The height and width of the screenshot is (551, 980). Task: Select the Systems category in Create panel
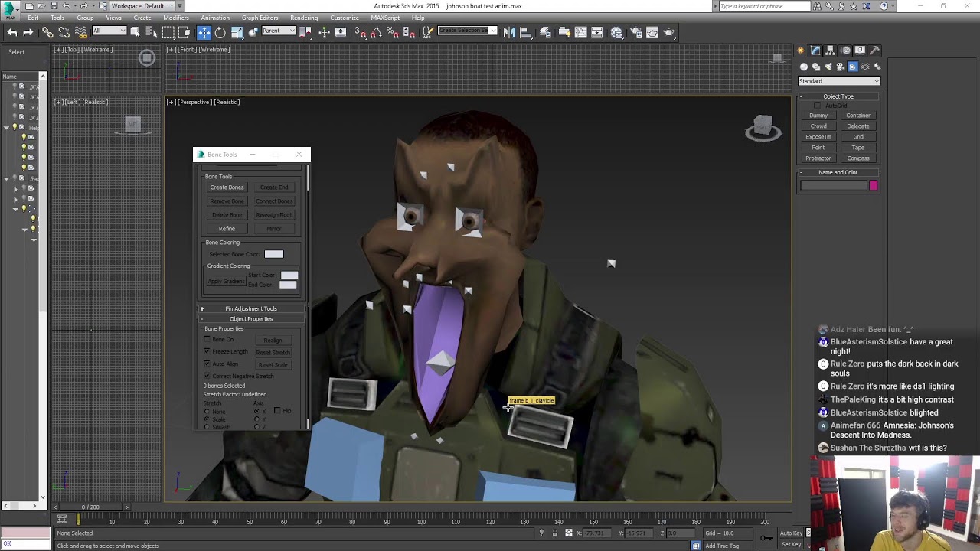point(877,67)
